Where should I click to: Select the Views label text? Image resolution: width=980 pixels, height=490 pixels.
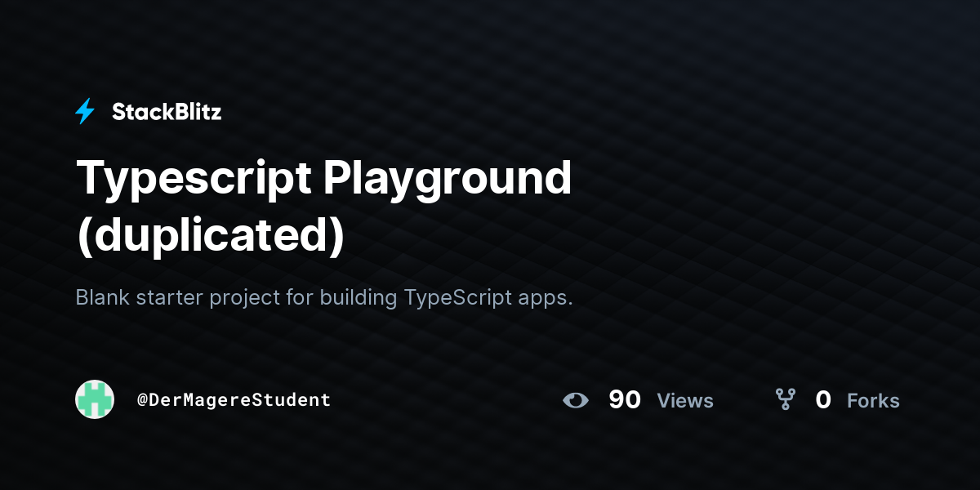[x=685, y=401]
